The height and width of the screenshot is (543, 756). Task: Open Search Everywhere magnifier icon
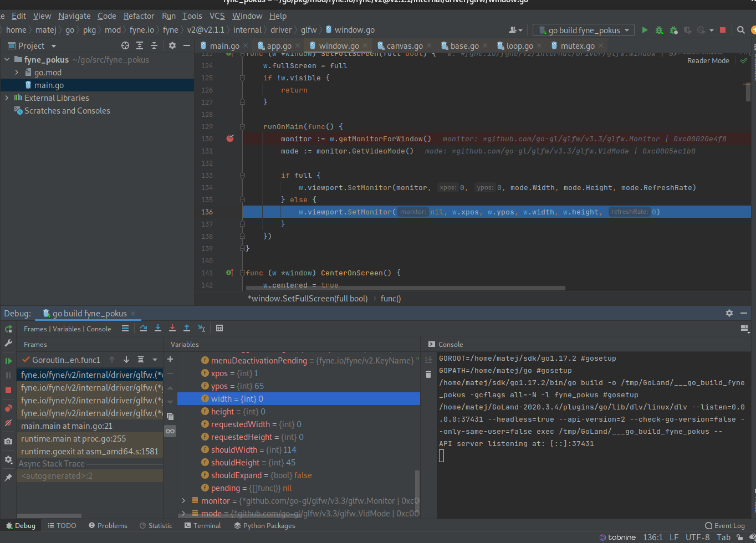[x=741, y=30]
